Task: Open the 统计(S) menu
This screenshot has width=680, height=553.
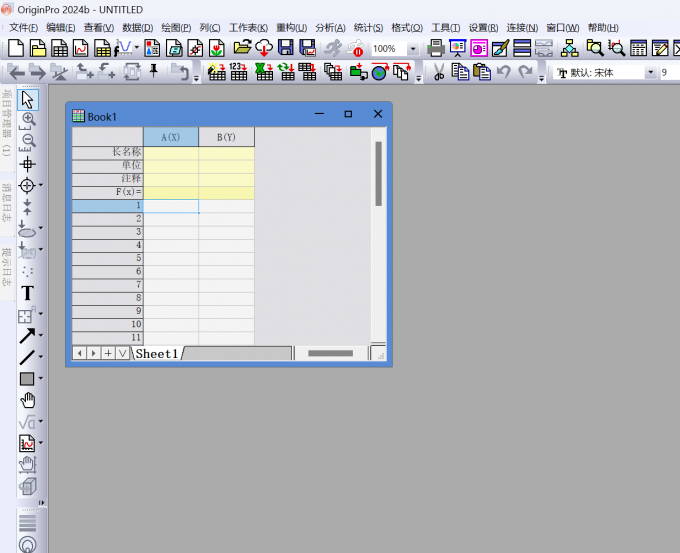Action: [x=368, y=28]
